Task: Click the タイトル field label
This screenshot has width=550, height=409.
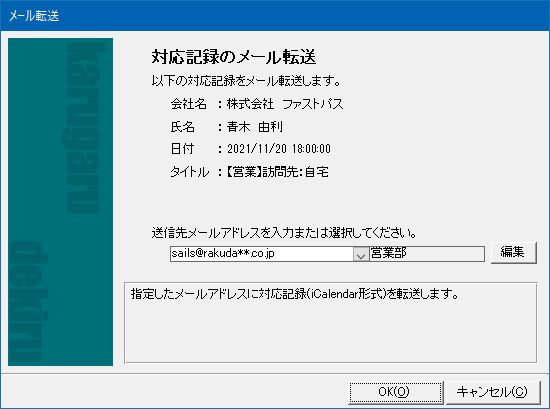Action: 189,172
